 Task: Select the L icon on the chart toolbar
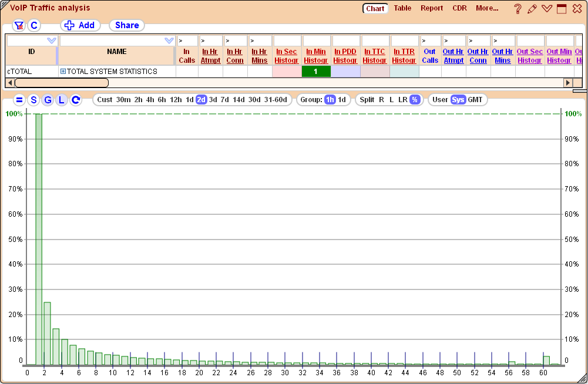(61, 100)
